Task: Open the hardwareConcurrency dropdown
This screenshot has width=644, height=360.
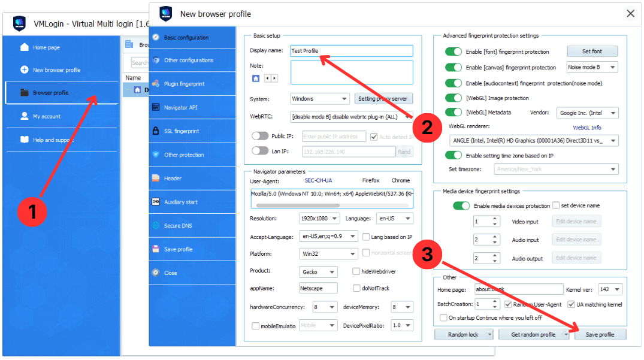Action: (325, 307)
